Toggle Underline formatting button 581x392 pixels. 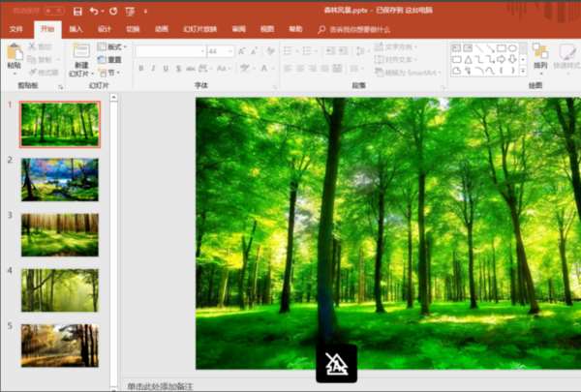pyautogui.click(x=166, y=68)
